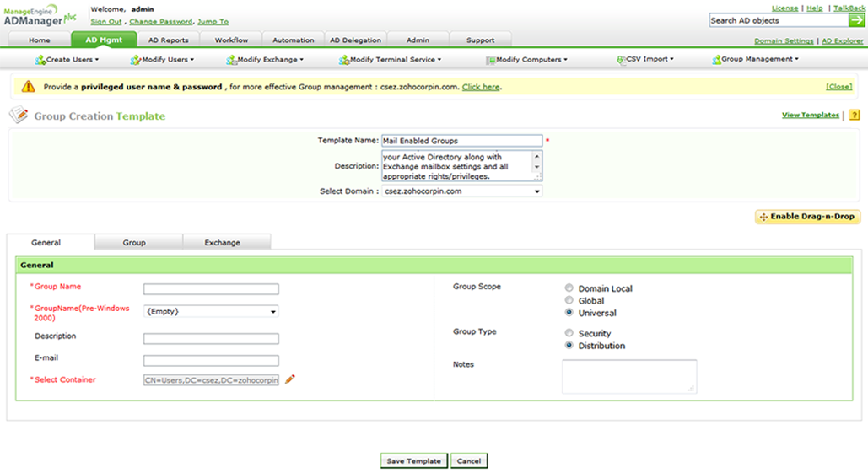The image size is (868, 473).
Task: Open the AD Reports tab
Action: click(x=169, y=40)
